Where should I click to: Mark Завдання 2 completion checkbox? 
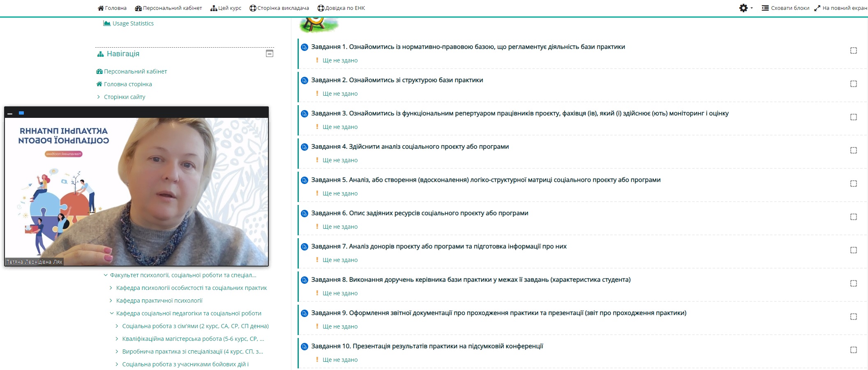[x=853, y=84]
